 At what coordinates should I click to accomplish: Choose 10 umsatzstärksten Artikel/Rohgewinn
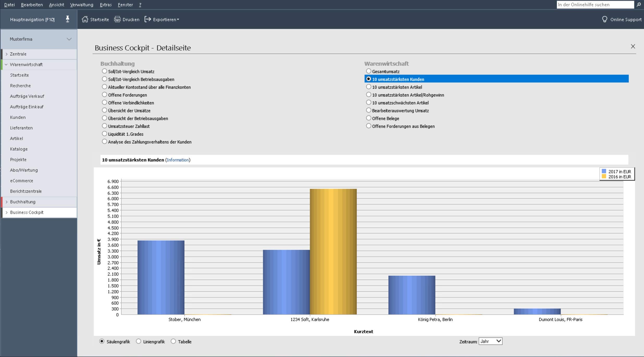369,95
